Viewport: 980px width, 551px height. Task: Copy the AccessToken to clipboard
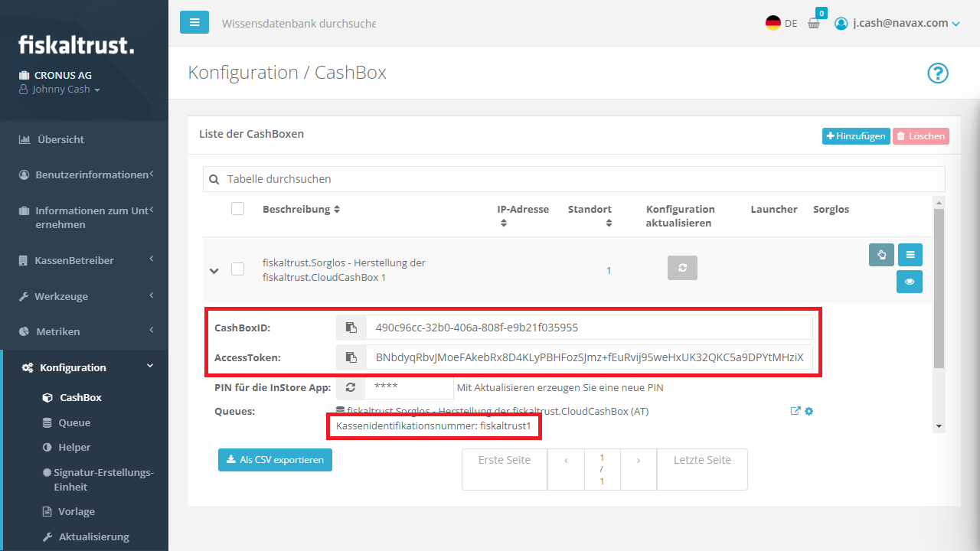pos(351,357)
